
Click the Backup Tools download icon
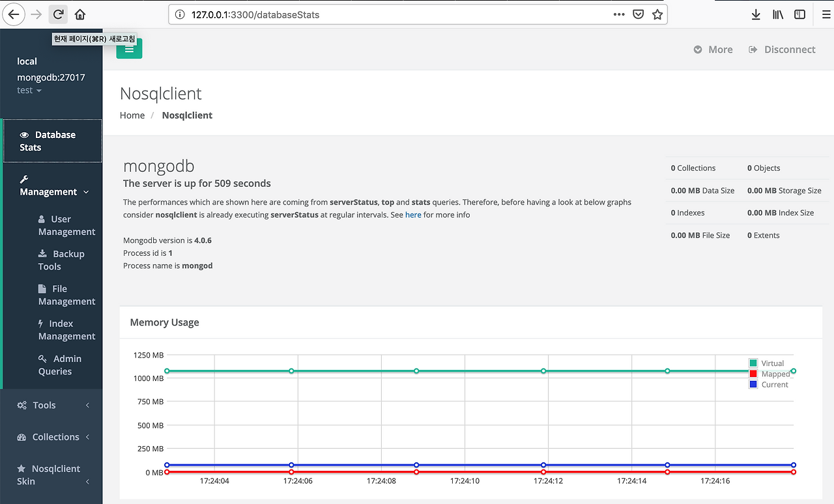42,254
